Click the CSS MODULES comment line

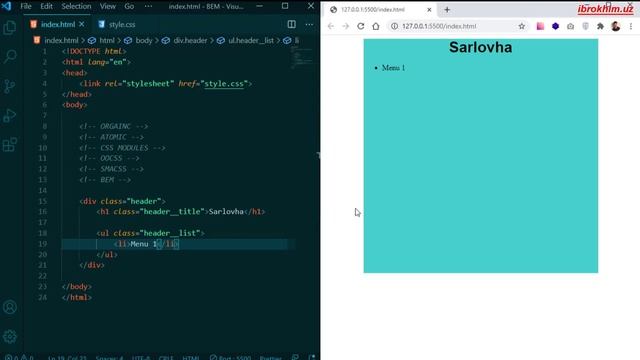coord(122,148)
